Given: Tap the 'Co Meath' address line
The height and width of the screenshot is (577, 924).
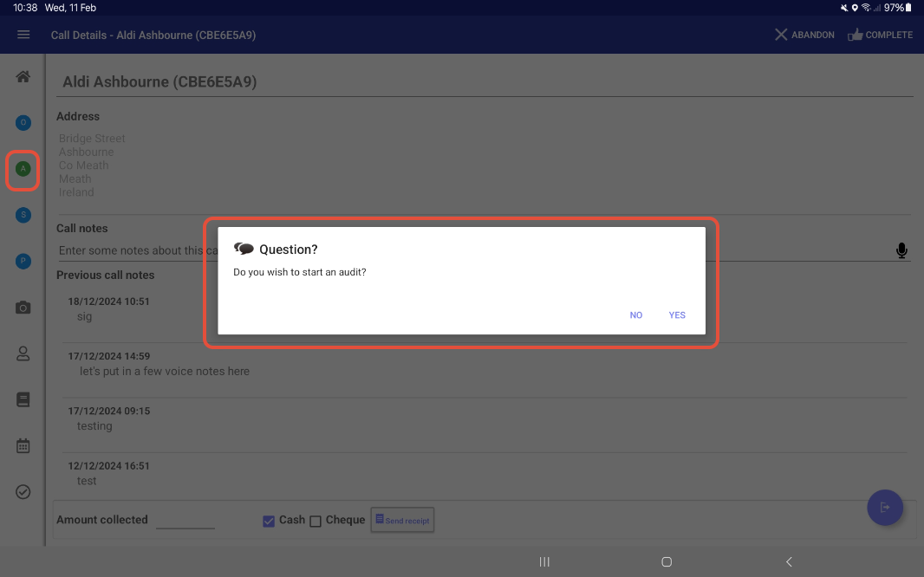Looking at the screenshot, I should click(x=84, y=165).
